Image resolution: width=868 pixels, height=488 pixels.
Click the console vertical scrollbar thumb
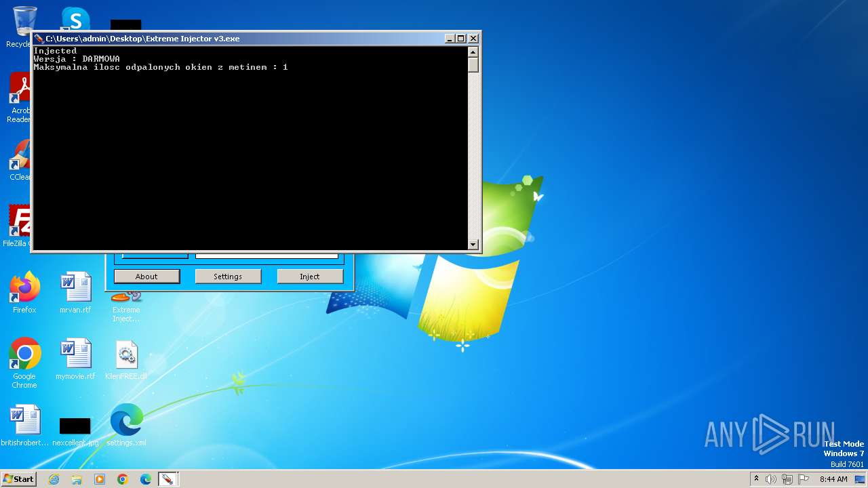pos(473,65)
